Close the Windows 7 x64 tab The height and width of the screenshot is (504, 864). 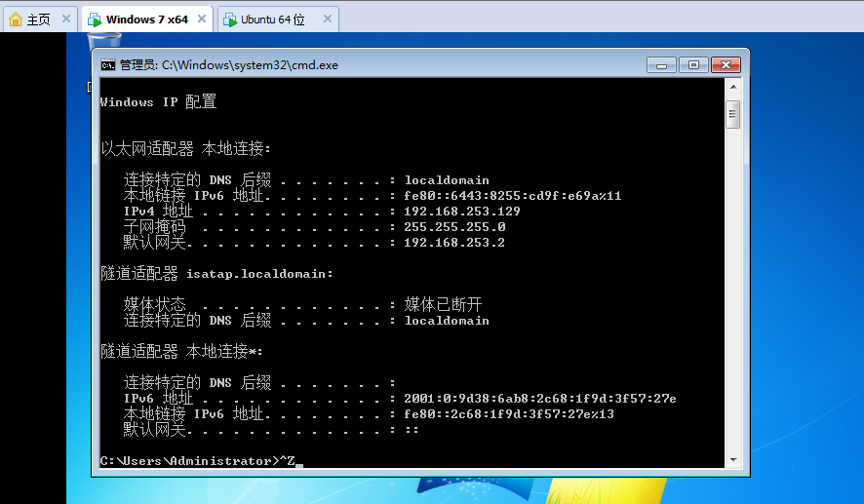[x=202, y=19]
